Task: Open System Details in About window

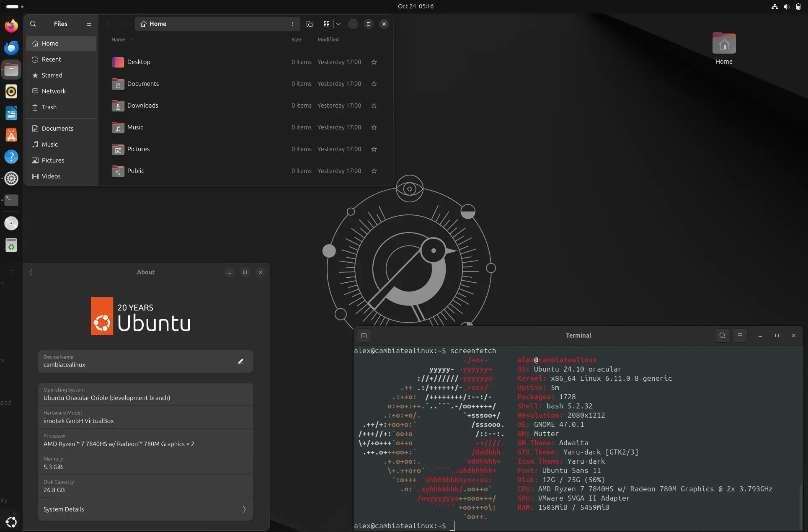Action: point(145,509)
